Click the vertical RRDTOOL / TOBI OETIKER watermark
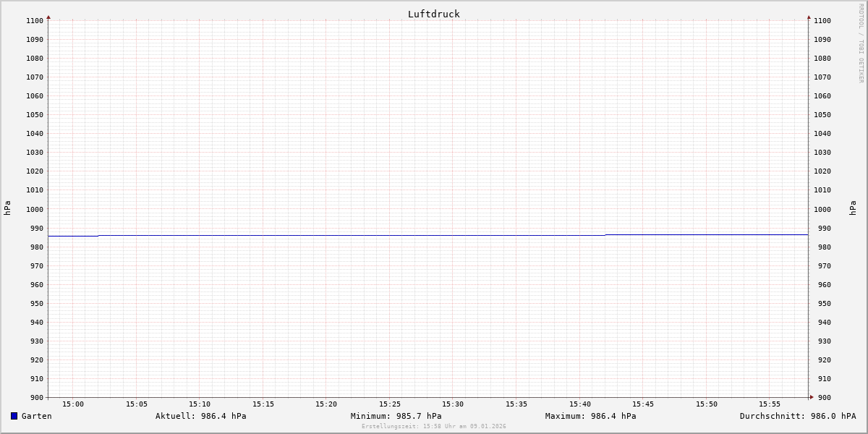 861,43
